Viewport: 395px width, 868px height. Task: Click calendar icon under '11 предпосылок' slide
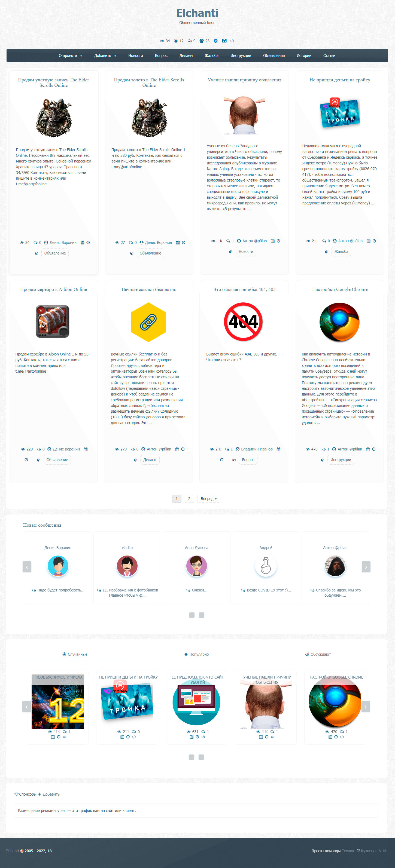[x=192, y=737]
